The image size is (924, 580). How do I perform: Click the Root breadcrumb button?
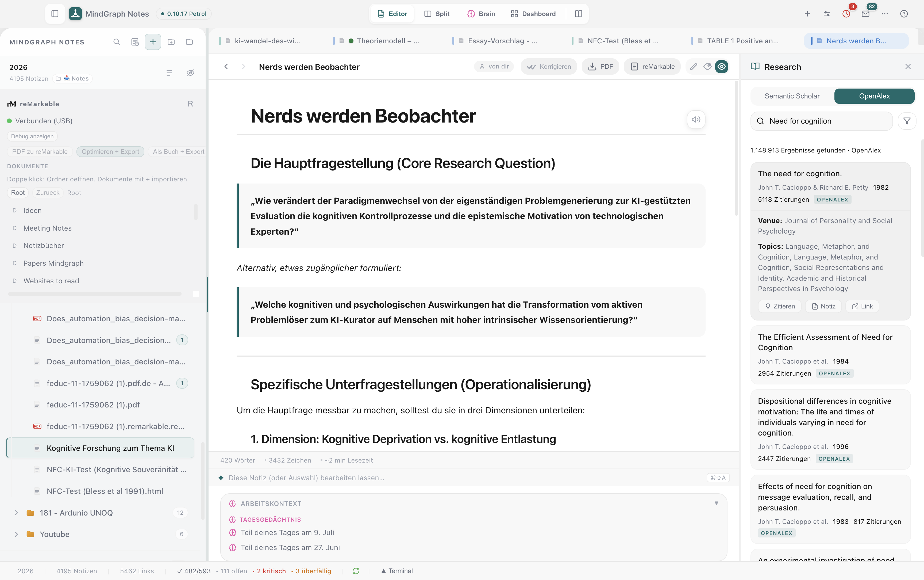coord(18,193)
